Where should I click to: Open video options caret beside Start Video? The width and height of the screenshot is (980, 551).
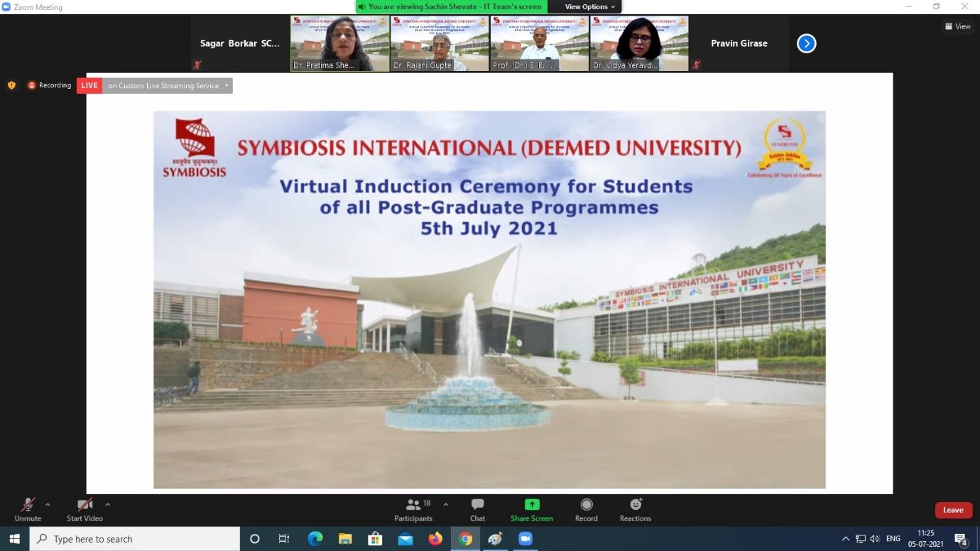click(x=107, y=505)
